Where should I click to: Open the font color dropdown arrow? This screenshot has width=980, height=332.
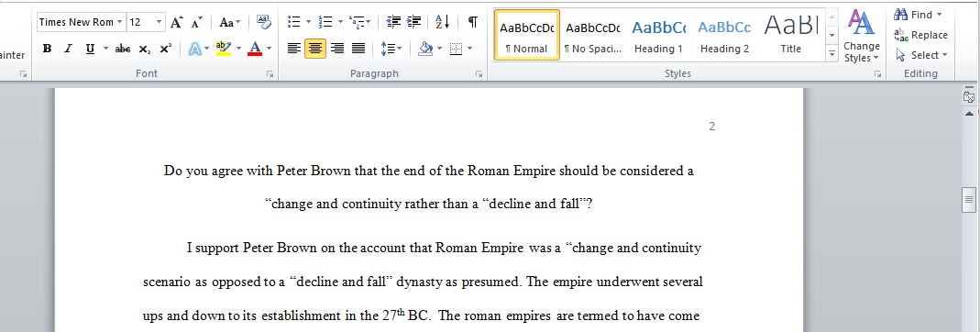(x=269, y=48)
